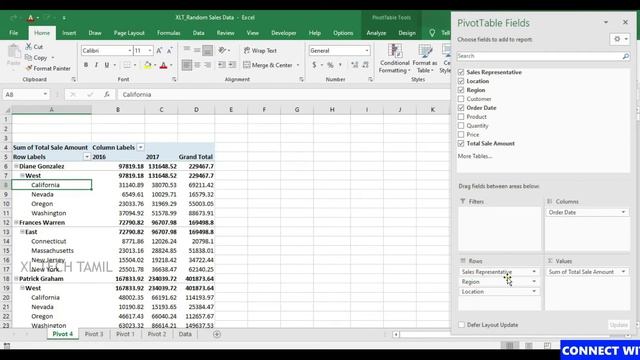Click the Decrease Indent icon
640x360 pixels.
pos(222,65)
